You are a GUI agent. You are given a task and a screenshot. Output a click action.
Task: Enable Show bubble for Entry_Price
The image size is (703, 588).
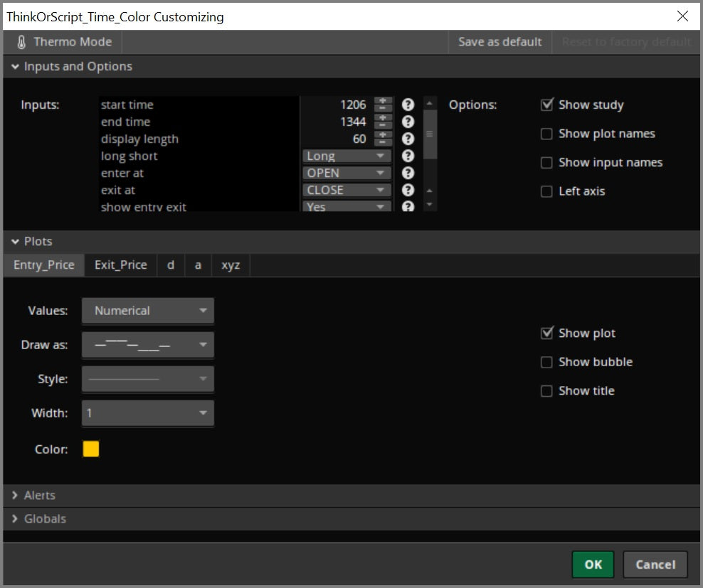click(546, 362)
